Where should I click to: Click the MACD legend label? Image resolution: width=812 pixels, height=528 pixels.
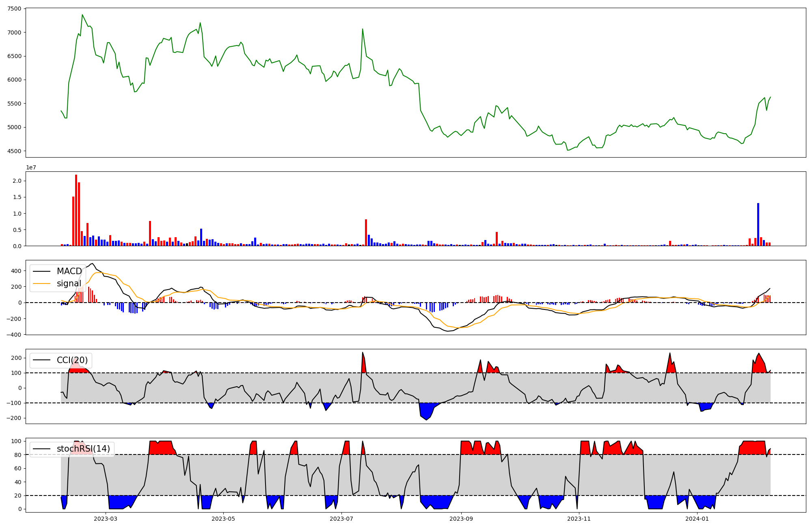tap(69, 271)
